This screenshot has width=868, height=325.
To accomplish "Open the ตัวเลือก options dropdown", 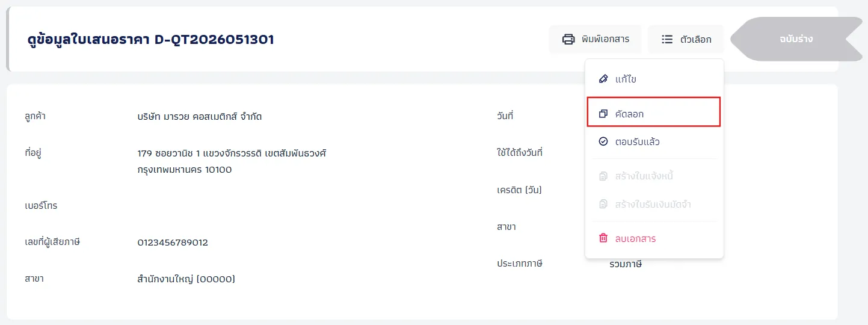I will (x=686, y=39).
